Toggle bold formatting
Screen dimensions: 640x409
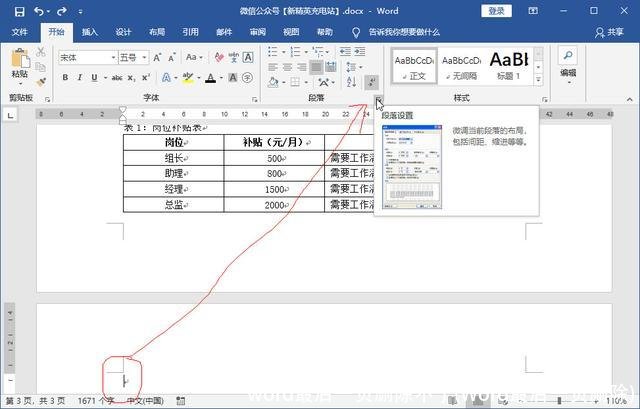pyautogui.click(x=65, y=78)
